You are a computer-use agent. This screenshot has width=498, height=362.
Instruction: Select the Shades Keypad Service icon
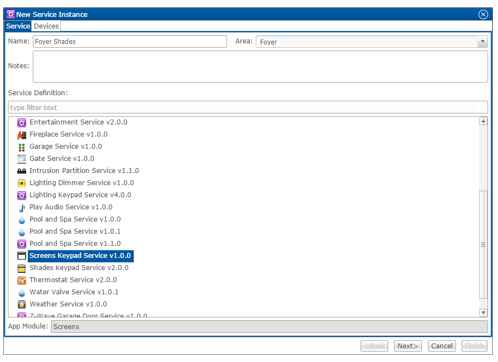coord(22,268)
